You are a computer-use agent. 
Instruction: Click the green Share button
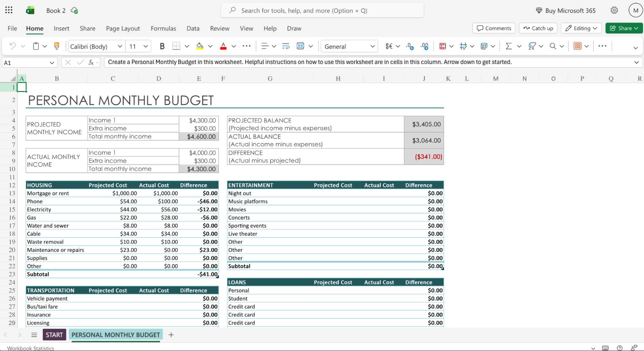point(624,28)
